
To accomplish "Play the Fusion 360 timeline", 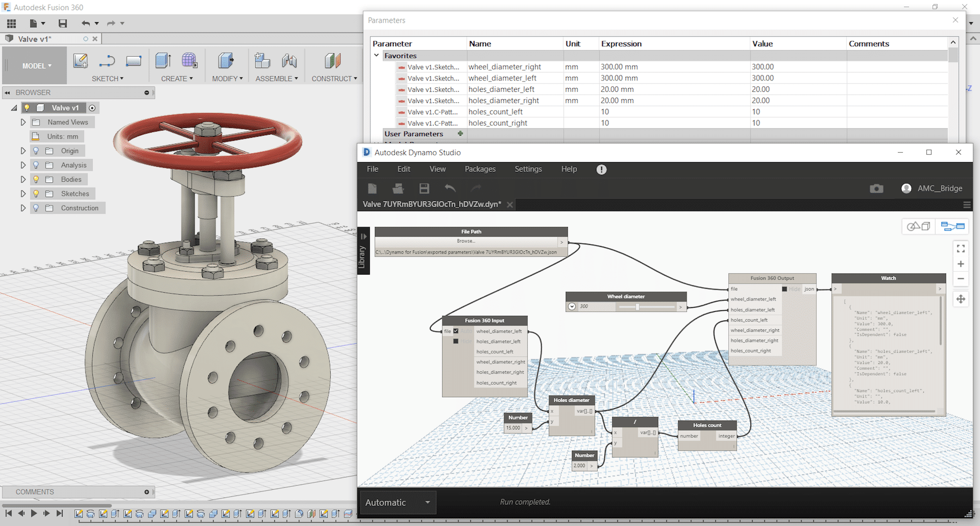I will (x=34, y=513).
